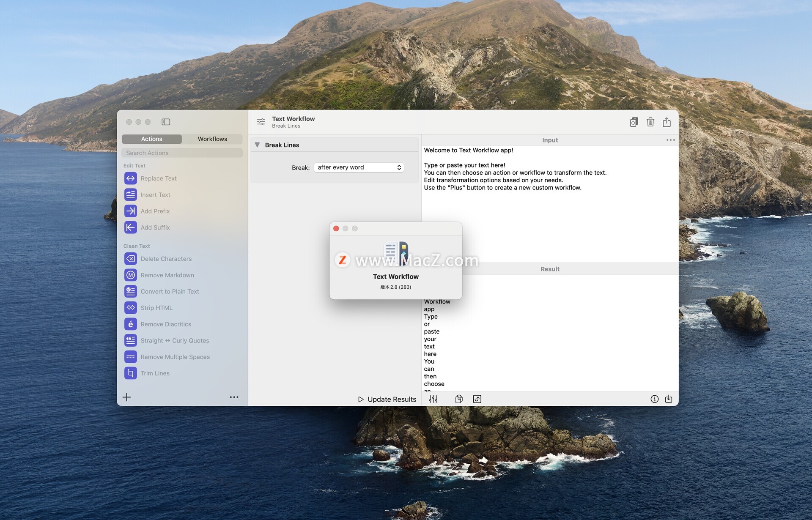
Task: Select the Trim Lines action label
Action: point(155,373)
